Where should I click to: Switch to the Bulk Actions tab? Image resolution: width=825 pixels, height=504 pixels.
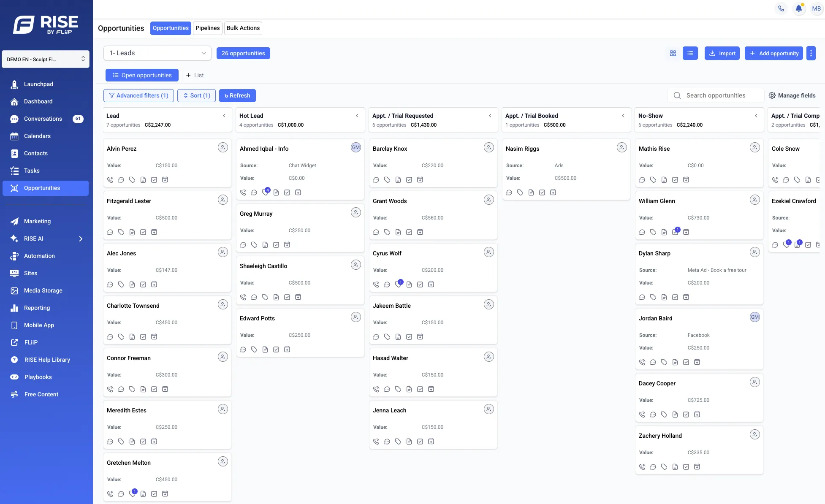[x=243, y=28]
